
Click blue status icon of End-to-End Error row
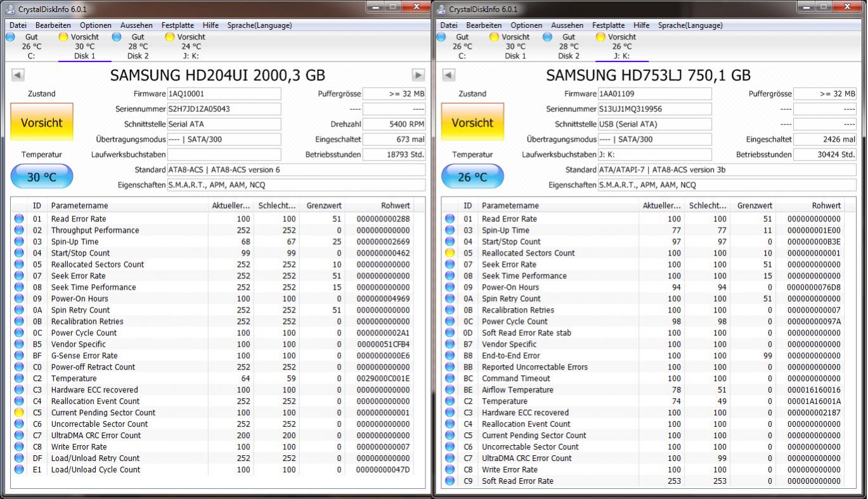(x=450, y=356)
